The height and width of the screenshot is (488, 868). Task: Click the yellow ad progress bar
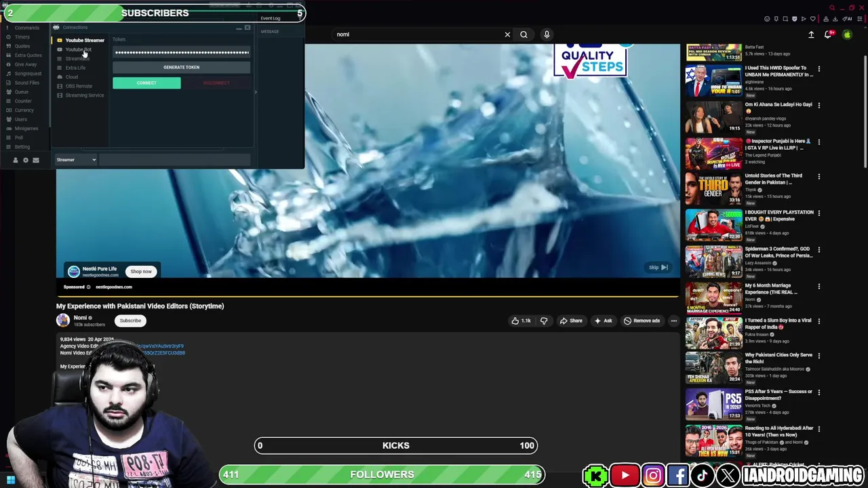[368, 296]
